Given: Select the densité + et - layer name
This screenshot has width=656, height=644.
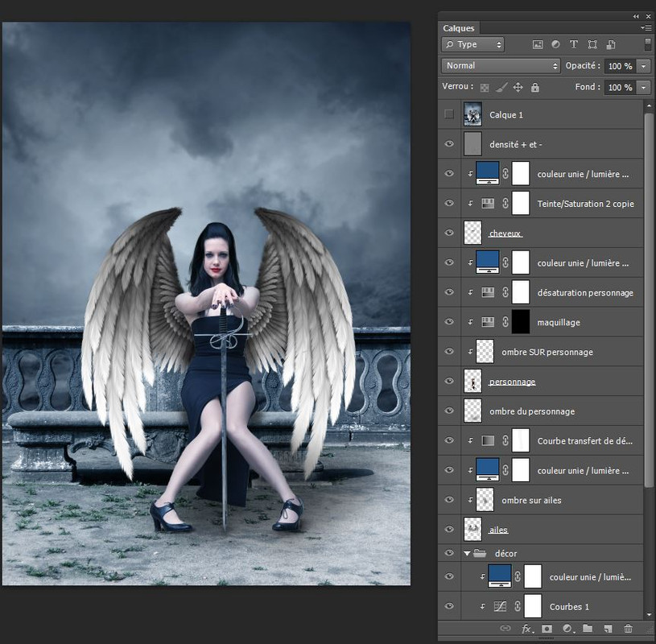Looking at the screenshot, I should (x=515, y=144).
